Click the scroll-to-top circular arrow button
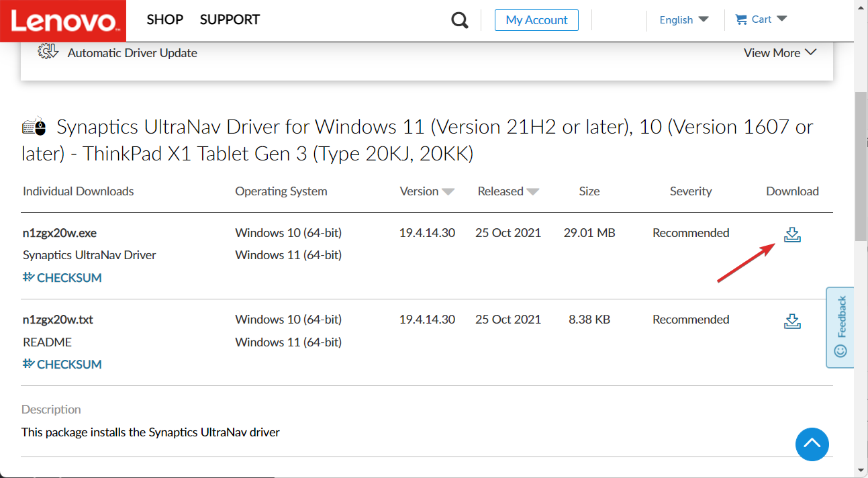868x478 pixels. click(x=812, y=444)
